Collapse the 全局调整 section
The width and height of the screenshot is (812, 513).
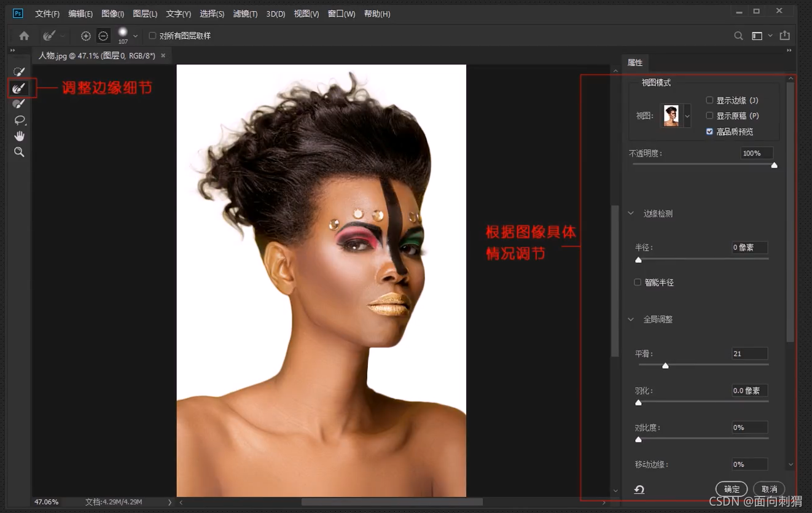[x=631, y=319]
